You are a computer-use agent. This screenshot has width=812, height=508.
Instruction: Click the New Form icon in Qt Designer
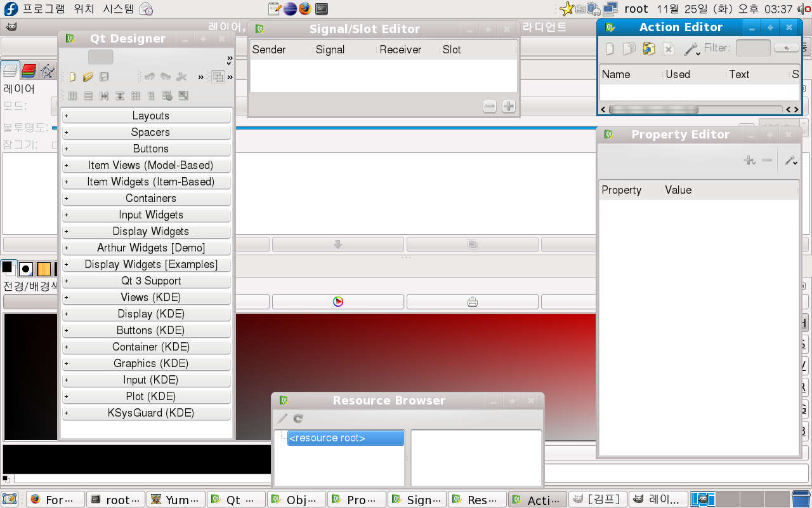click(72, 77)
